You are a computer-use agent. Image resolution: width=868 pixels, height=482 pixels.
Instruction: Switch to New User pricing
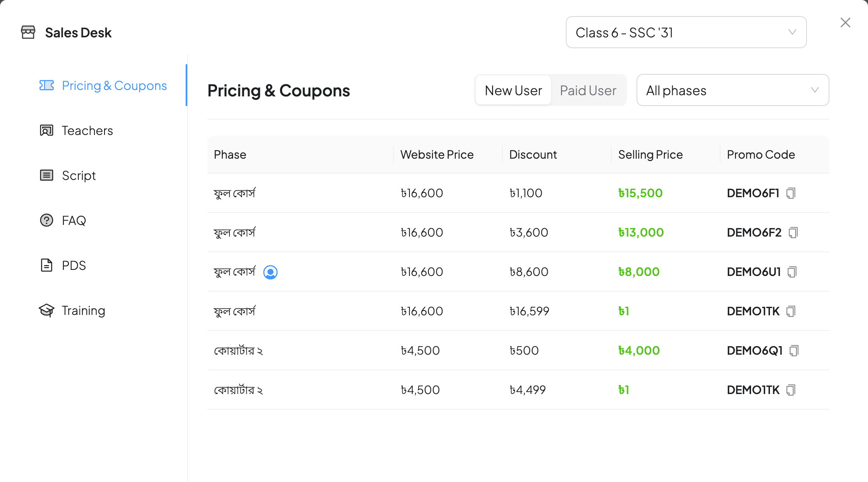coord(513,90)
